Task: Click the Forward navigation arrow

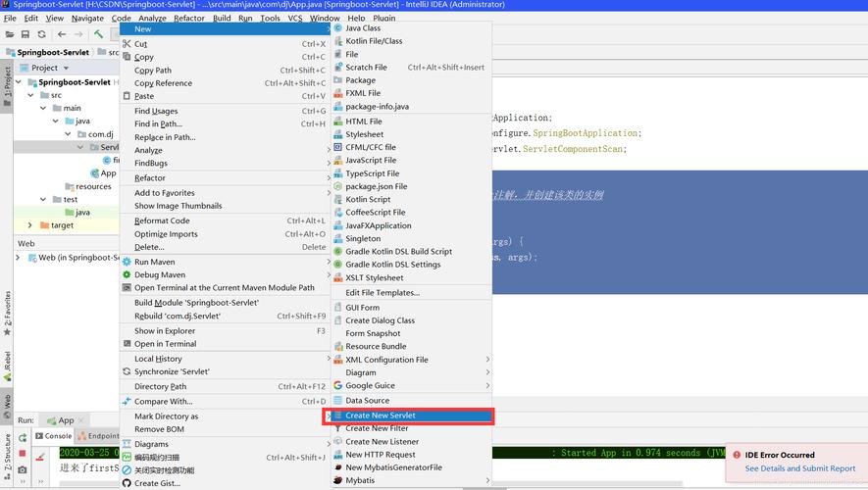Action: click(78, 34)
